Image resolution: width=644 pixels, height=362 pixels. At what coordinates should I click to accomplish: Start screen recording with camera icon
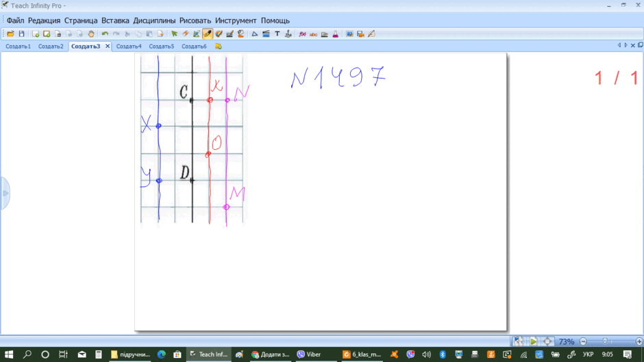[360, 34]
